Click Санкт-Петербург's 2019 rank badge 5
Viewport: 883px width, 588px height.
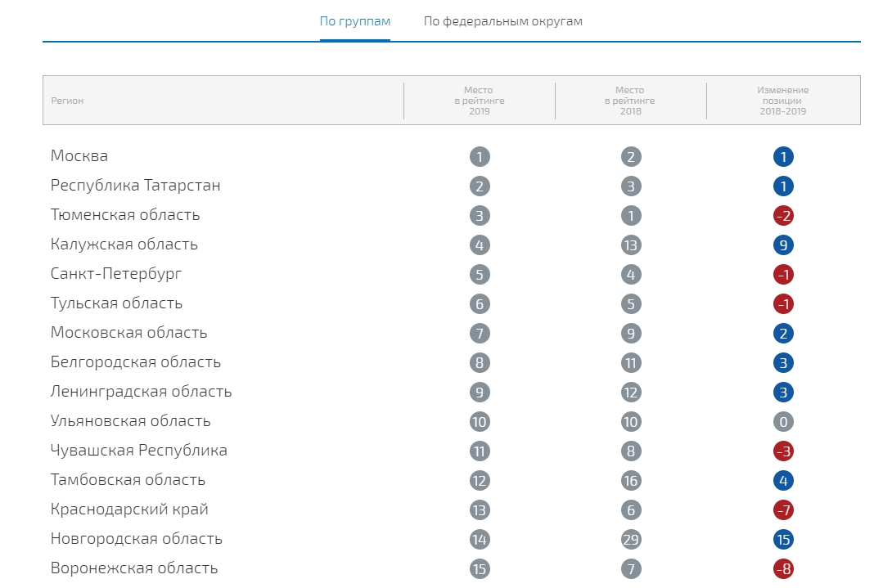[480, 275]
